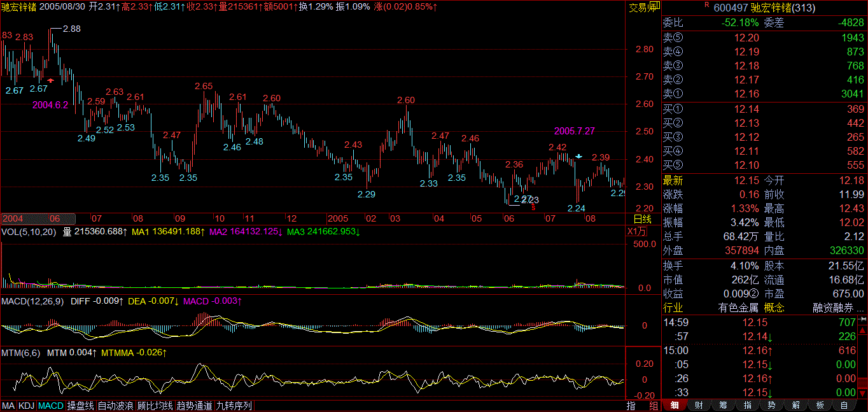Open the 九转序列 indicator tab
This screenshot has width=868, height=412.
coord(234,406)
